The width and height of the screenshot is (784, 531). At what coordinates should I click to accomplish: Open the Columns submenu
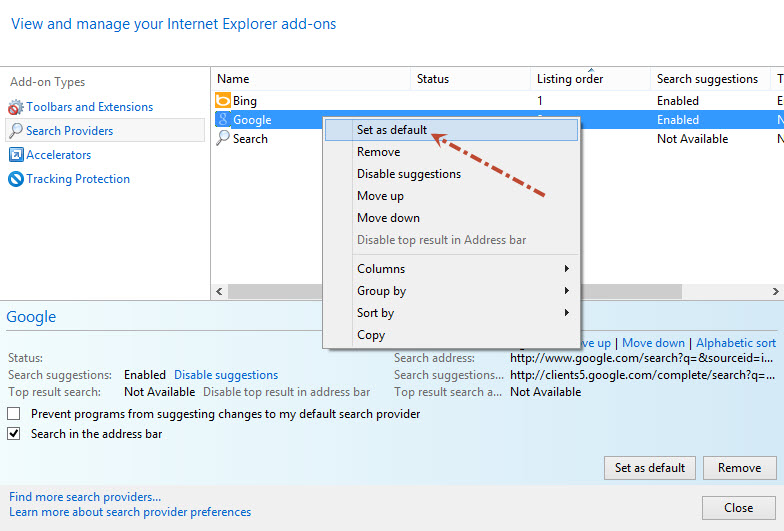coord(451,269)
